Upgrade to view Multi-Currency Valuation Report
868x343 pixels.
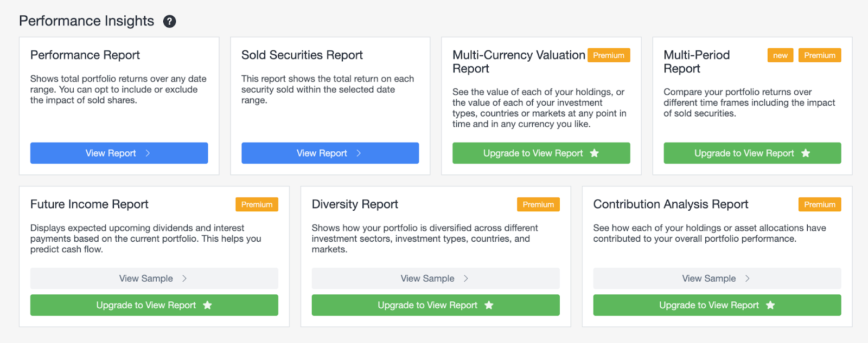pos(541,153)
